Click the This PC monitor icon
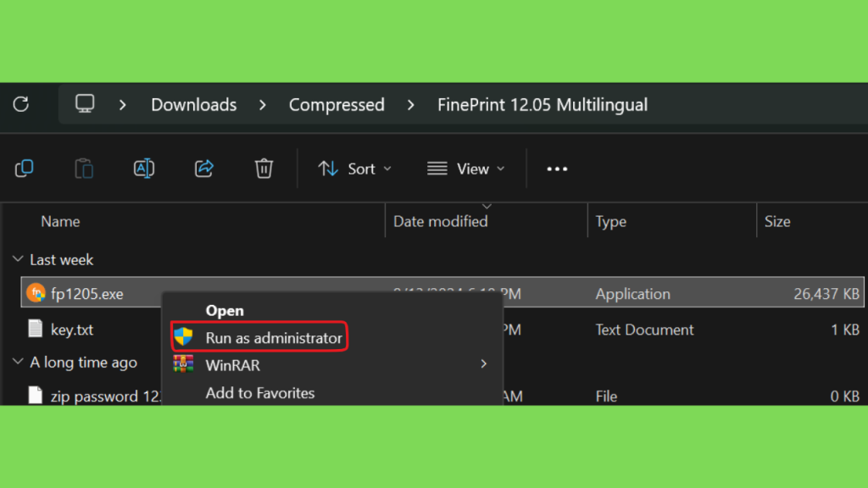 point(85,104)
